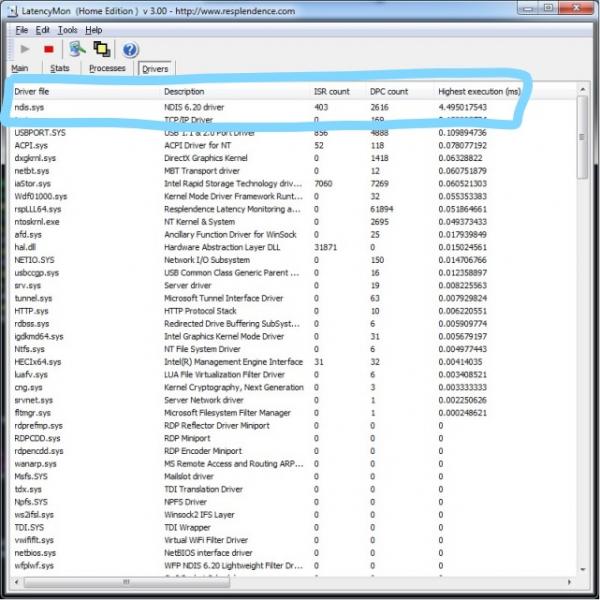Screen dimensions: 600x600
Task: Click the magnifier analyze toolbar icon
Action: (77, 49)
